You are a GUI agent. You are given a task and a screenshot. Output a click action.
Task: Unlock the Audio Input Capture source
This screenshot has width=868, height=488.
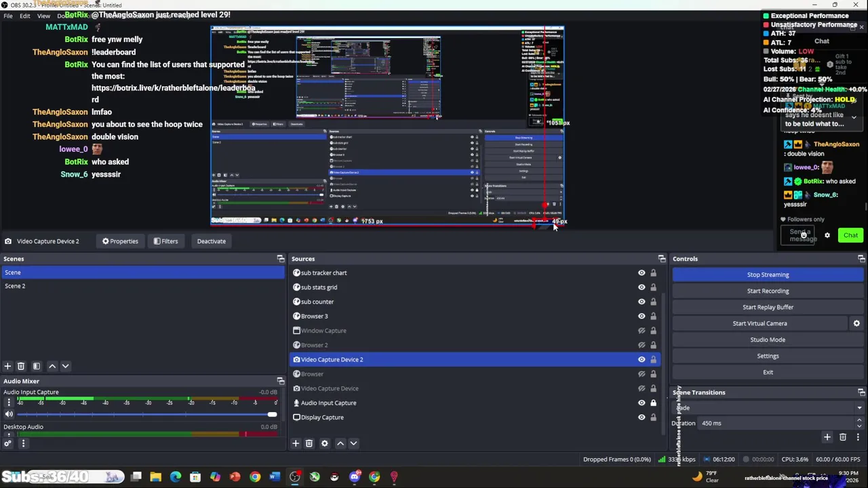tap(653, 403)
